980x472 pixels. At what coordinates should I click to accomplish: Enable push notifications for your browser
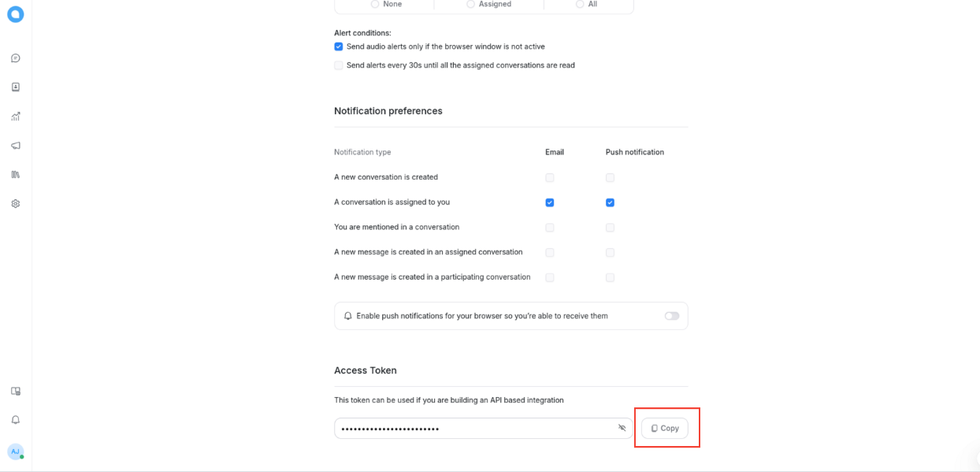[x=671, y=315]
